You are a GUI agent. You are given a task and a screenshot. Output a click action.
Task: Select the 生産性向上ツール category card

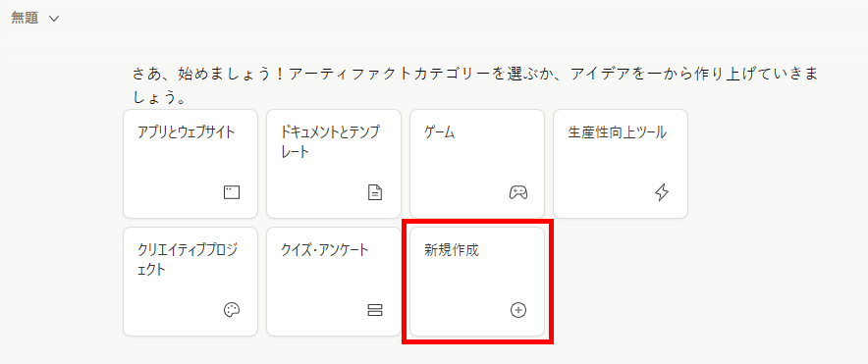(x=621, y=164)
